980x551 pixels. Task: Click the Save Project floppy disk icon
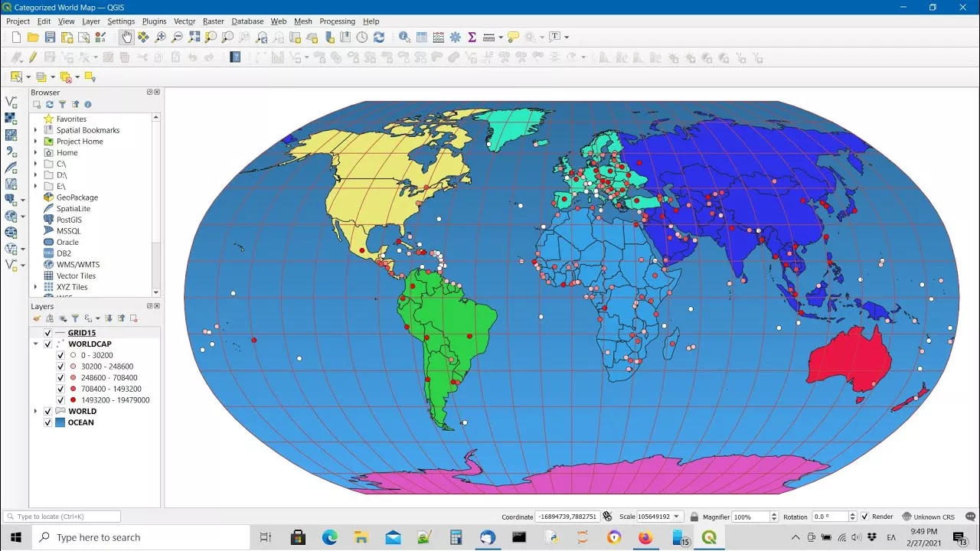pyautogui.click(x=50, y=37)
